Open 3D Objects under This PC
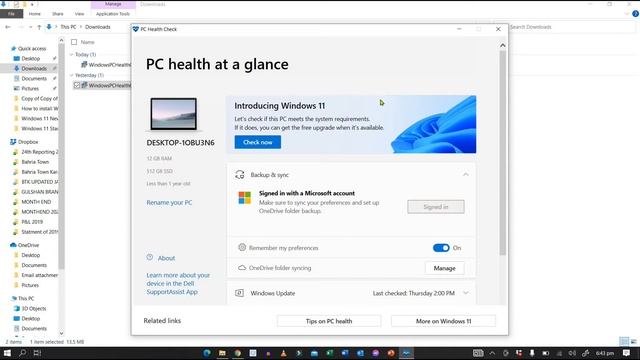Viewport: 640px width, 360px height. coord(33,309)
